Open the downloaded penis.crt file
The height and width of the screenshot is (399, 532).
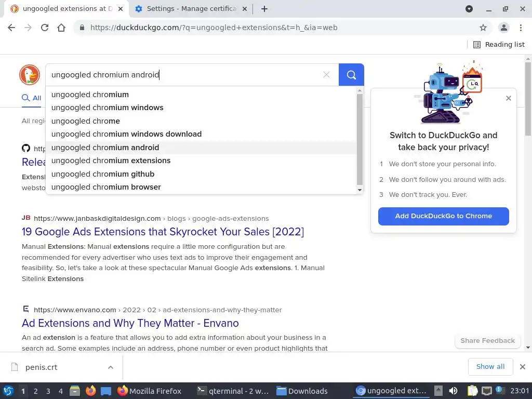(41, 367)
